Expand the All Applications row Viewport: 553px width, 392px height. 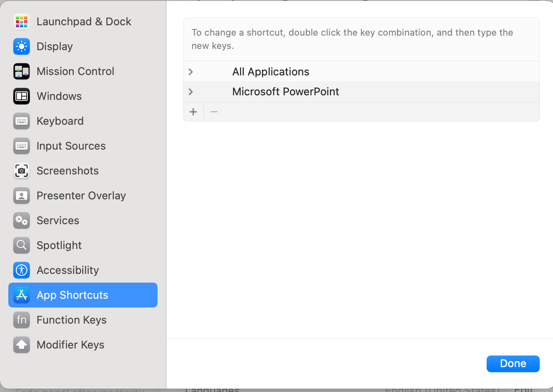191,72
